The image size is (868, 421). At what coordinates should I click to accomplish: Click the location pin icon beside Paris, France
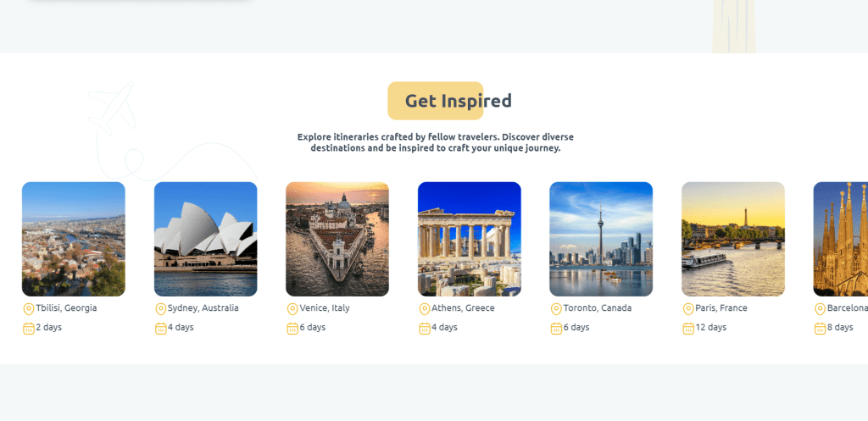click(x=688, y=309)
